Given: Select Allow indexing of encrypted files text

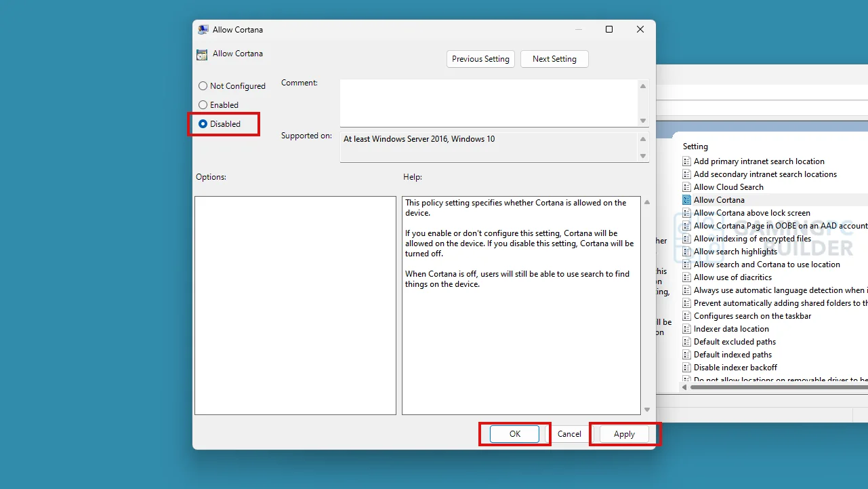Looking at the screenshot, I should 752,239.
